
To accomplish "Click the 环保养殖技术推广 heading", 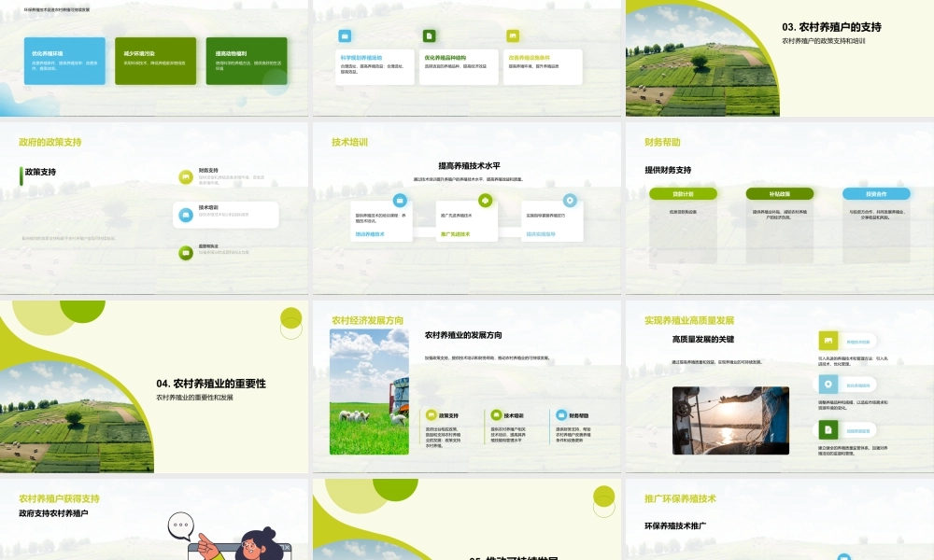I will [675, 526].
